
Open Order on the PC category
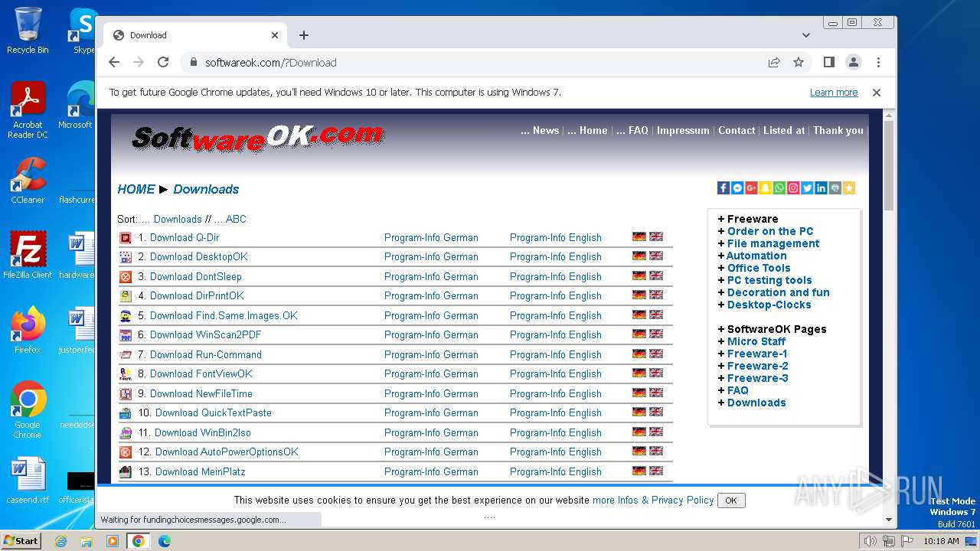pyautogui.click(x=770, y=231)
